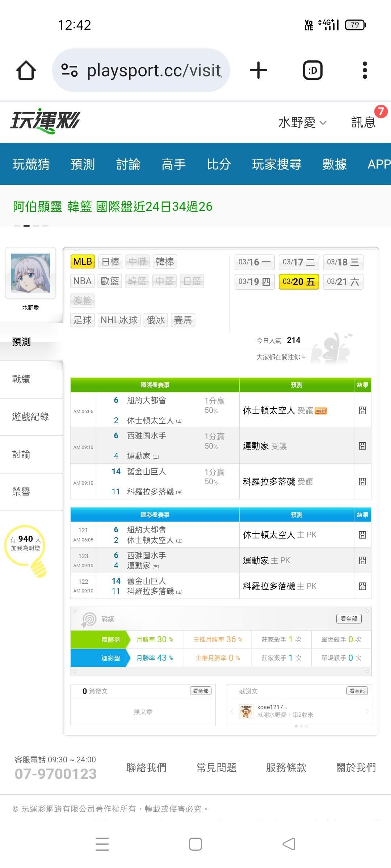391x868 pixels.
Task: Choose date 03/18 三
Action: point(343,262)
